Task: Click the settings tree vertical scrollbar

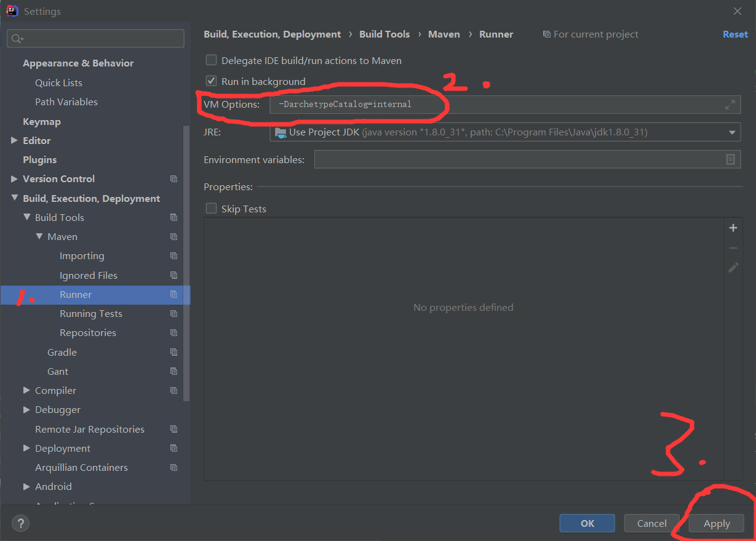Action: tap(186, 263)
